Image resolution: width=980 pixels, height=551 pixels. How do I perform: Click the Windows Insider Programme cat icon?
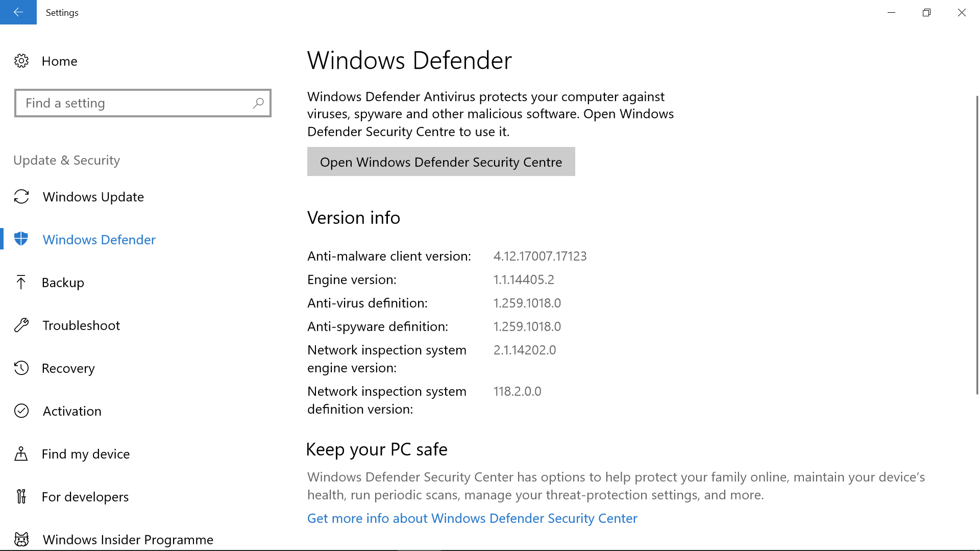pos(21,539)
